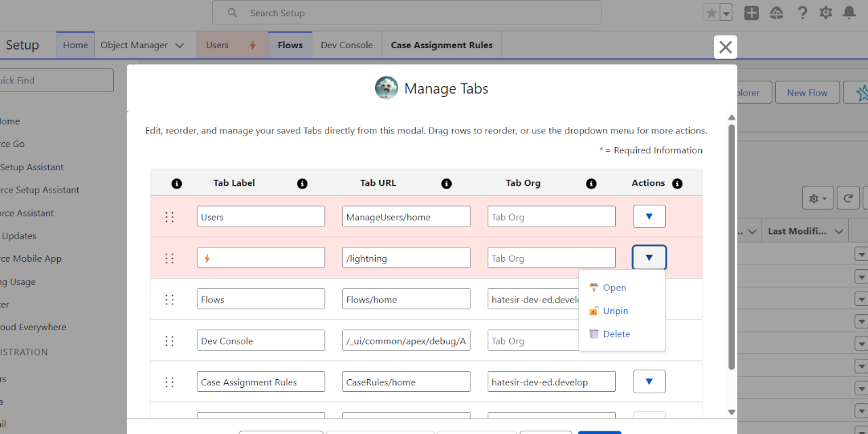The width and height of the screenshot is (868, 434).
Task: Click the info icon right of Tab Label
Action: (x=302, y=184)
